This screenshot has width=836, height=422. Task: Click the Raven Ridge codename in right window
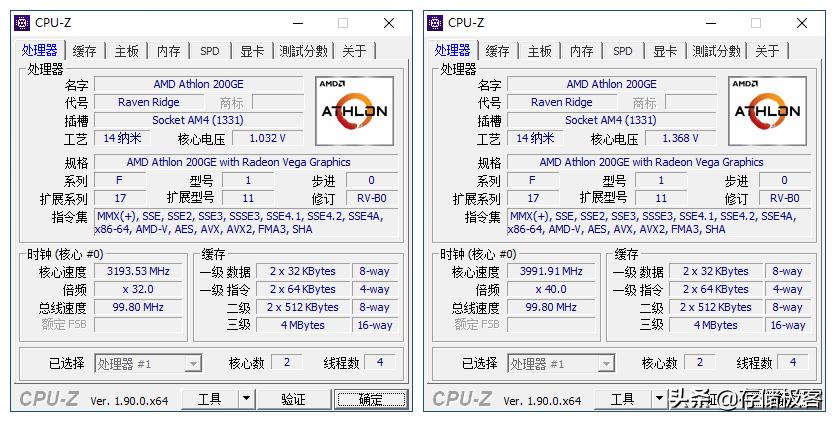[x=561, y=102]
